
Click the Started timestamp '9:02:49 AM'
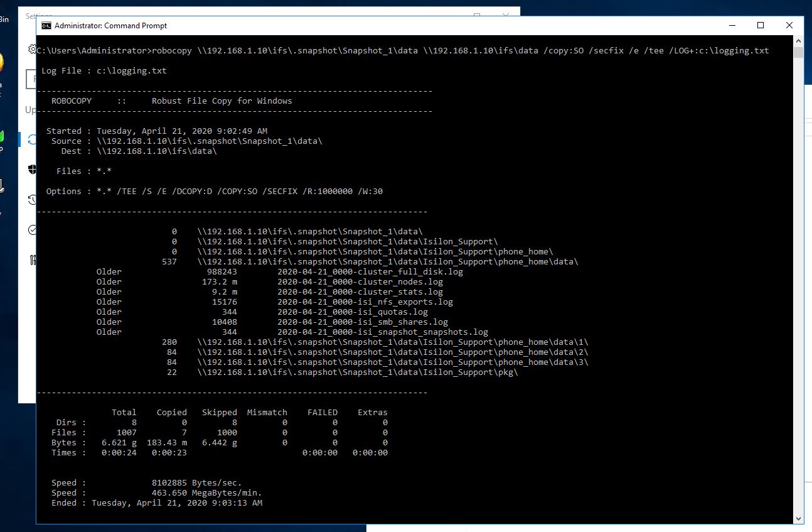click(x=240, y=131)
